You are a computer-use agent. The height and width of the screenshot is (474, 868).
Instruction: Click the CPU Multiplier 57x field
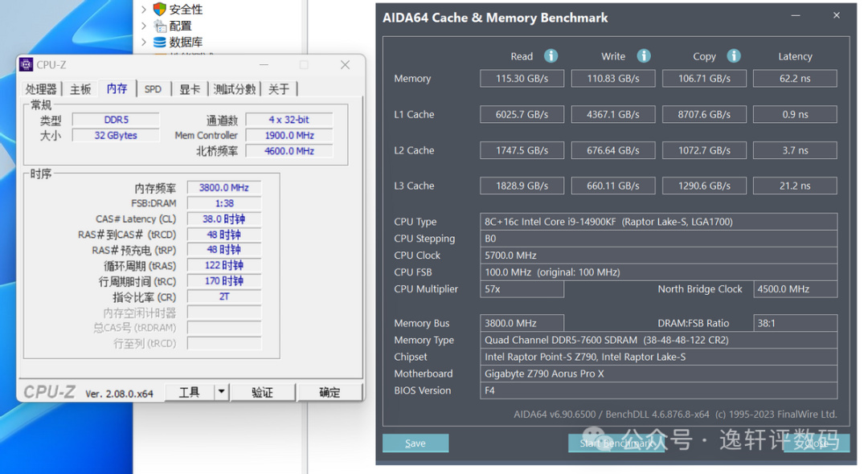pyautogui.click(x=522, y=288)
